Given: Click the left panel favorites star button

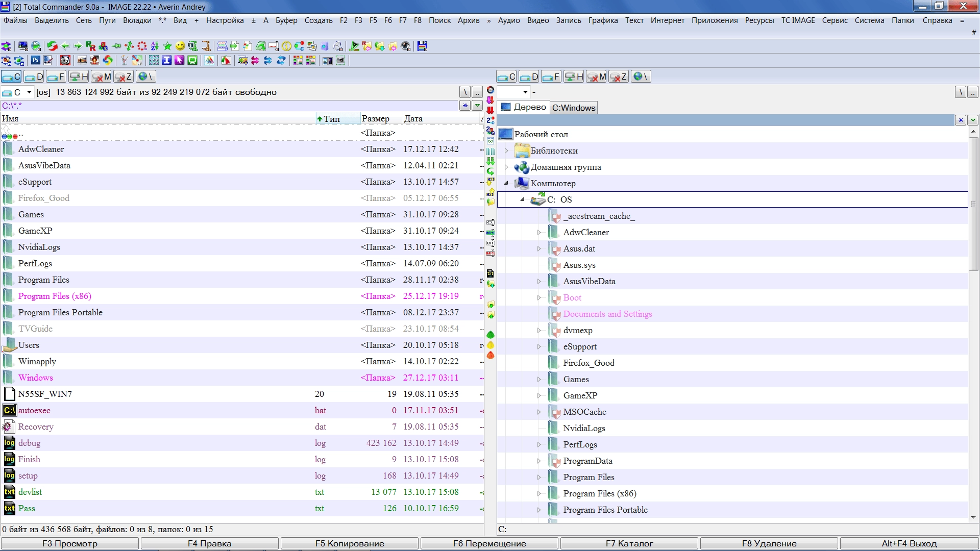Looking at the screenshot, I should (465, 106).
